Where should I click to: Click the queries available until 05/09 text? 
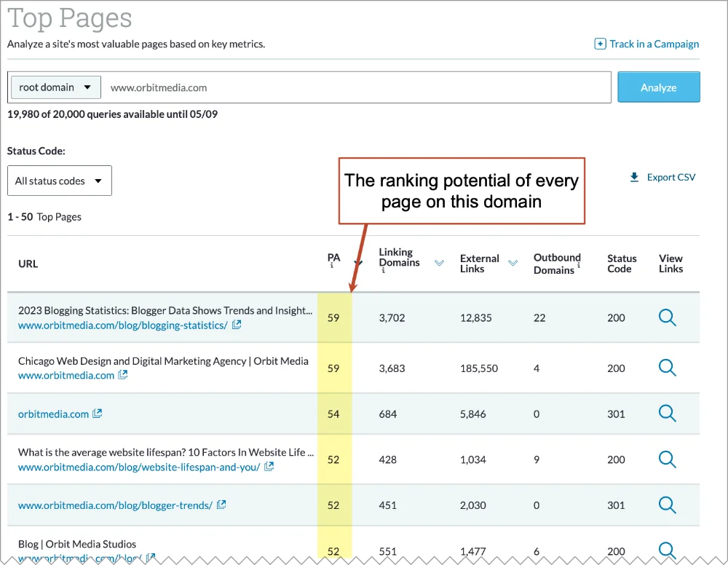click(x=112, y=114)
